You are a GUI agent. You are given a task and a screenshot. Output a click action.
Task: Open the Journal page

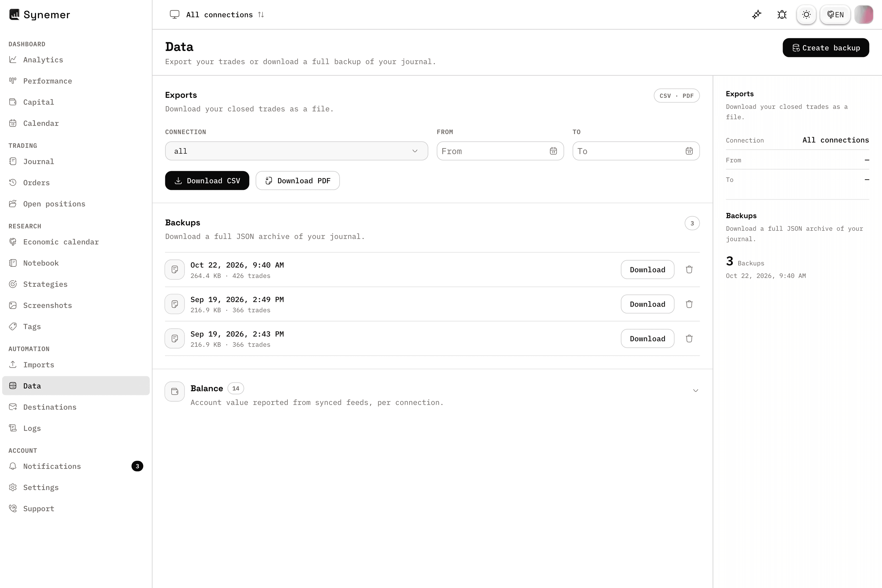click(76, 162)
